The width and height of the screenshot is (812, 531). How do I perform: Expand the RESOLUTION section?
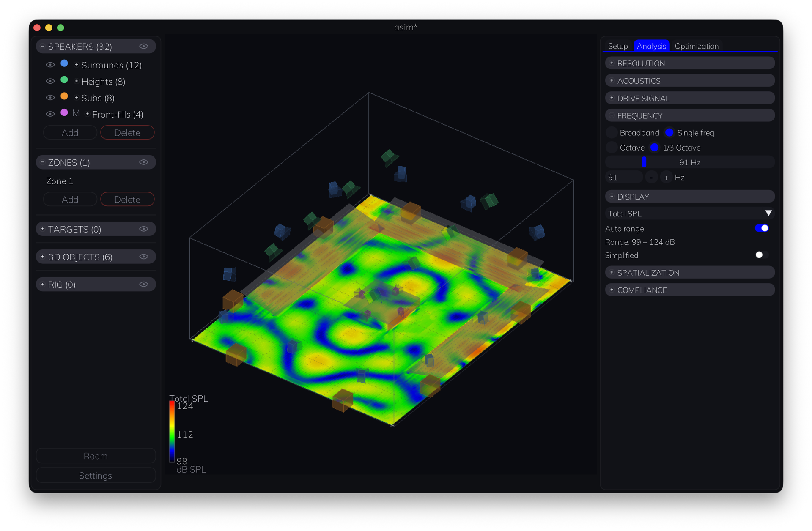point(690,63)
